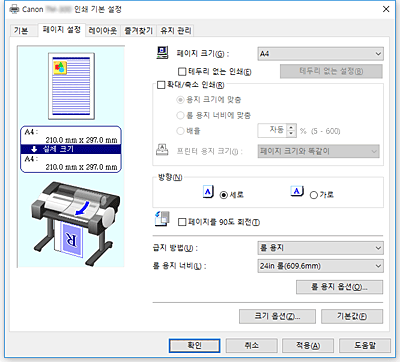
Task: Click the rotate page 90 degrees icon
Action: point(162,219)
